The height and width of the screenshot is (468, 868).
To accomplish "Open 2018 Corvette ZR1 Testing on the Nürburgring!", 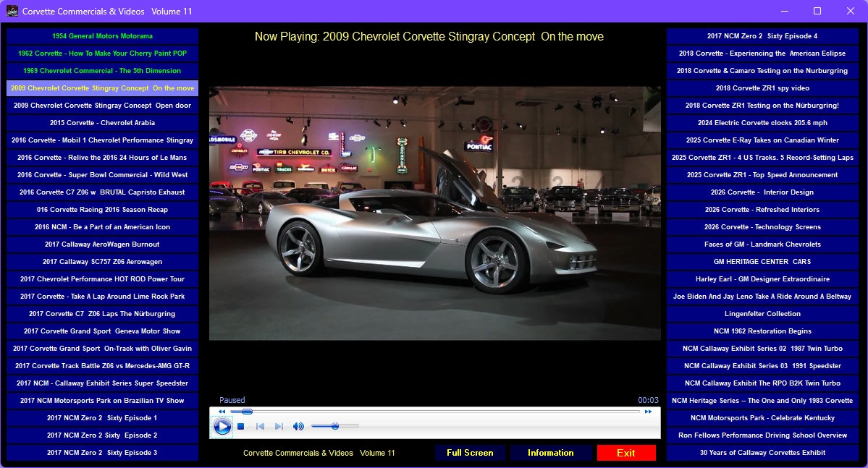I will click(762, 105).
